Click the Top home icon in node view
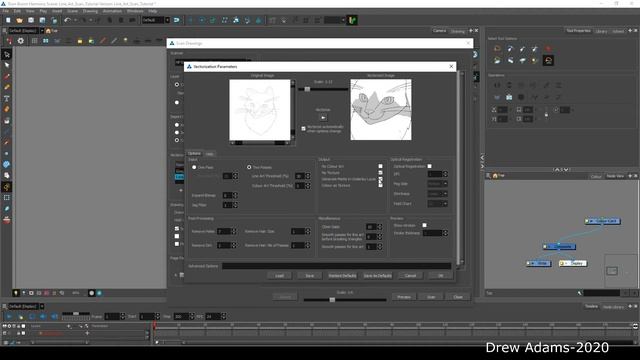 click(x=495, y=176)
